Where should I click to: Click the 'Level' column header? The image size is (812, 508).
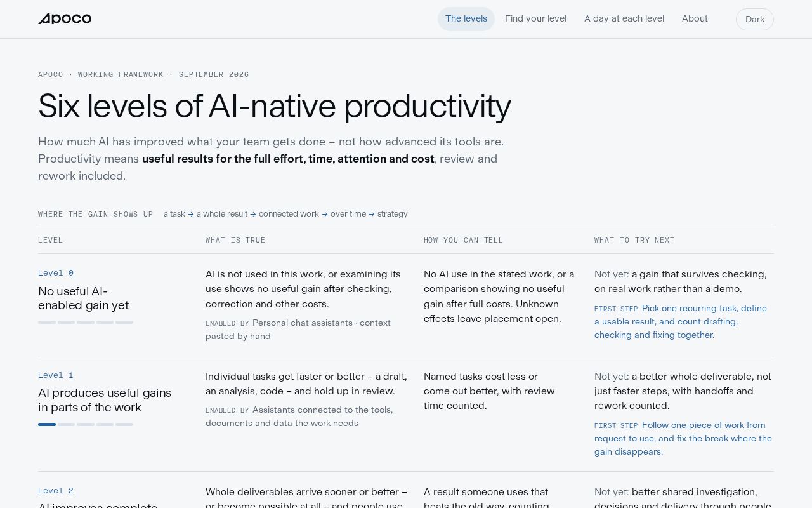coord(50,241)
